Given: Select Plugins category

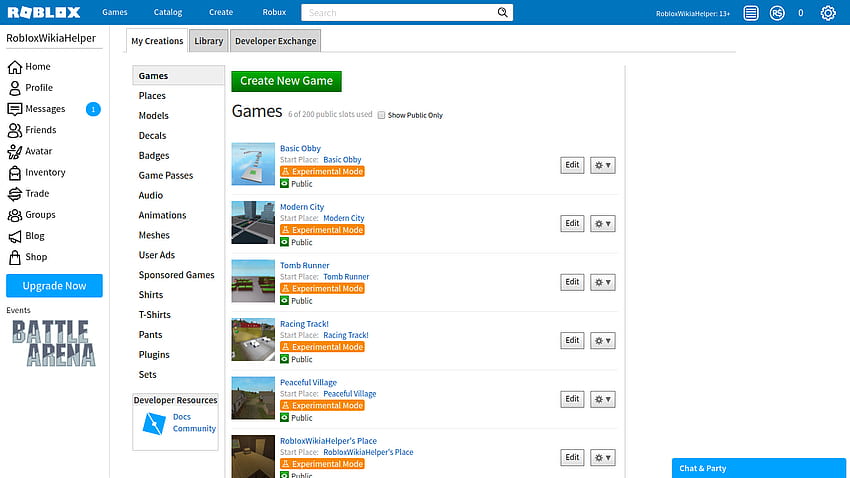Looking at the screenshot, I should tap(154, 355).
